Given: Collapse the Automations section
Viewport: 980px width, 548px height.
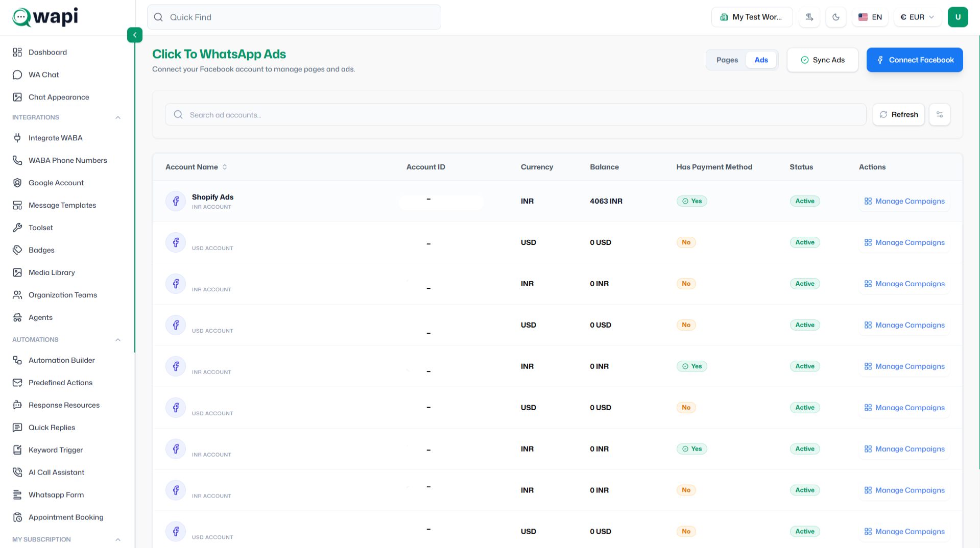Looking at the screenshot, I should (x=118, y=340).
